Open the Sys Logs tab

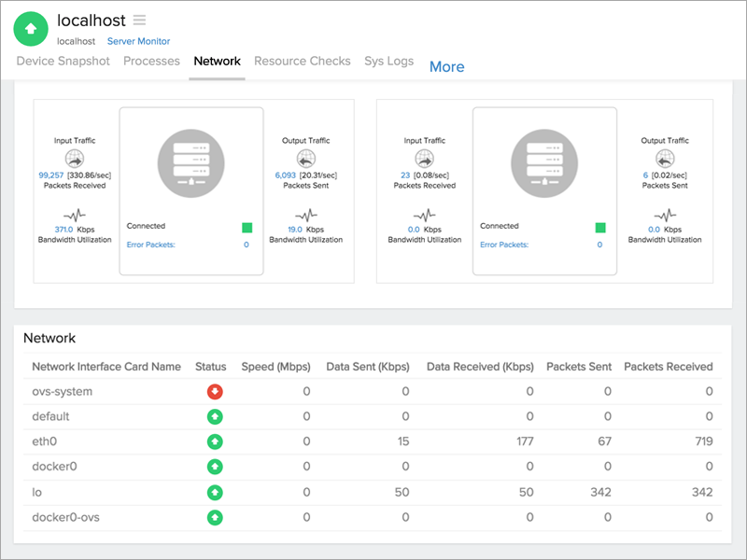(x=388, y=62)
